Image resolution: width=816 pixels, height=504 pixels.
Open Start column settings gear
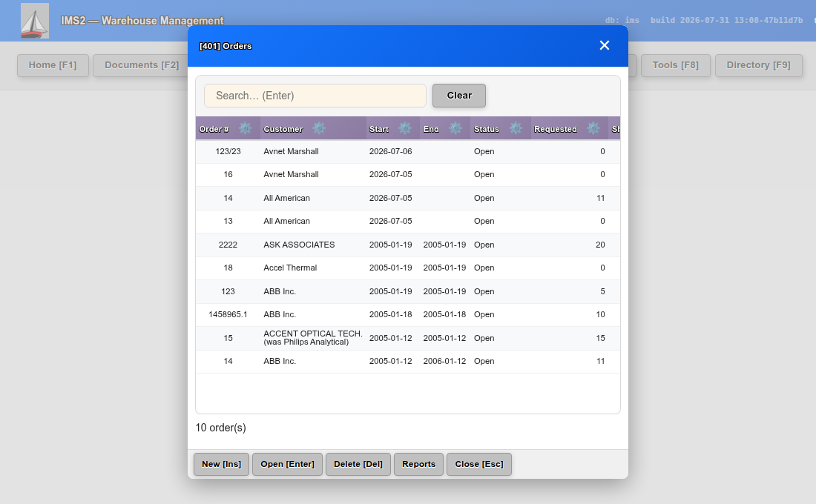coord(405,128)
